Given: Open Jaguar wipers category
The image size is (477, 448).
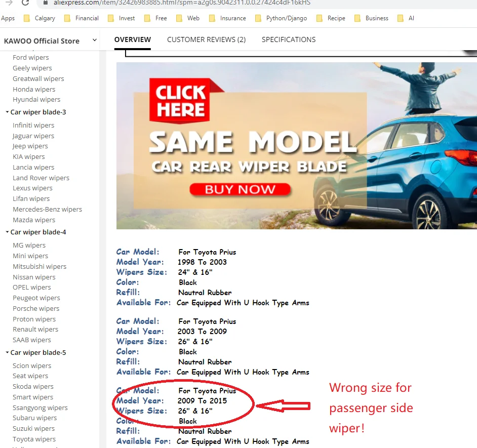Looking at the screenshot, I should [x=33, y=136].
